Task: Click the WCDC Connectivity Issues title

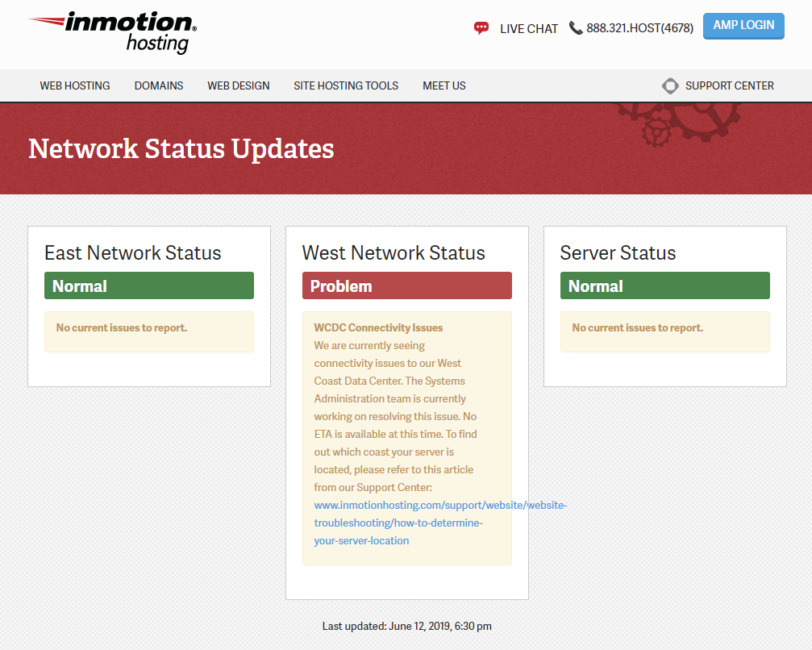Action: coord(378,328)
